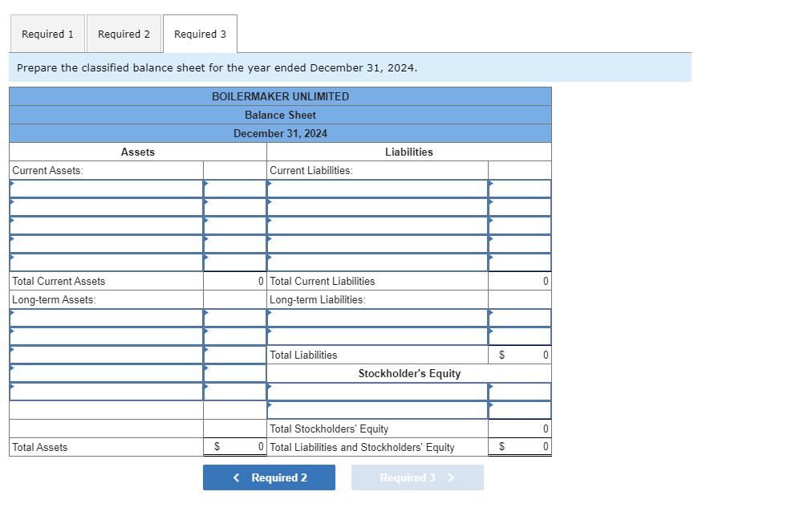Screen dimensions: 812x520
Task: Switch to the Required 1 tab
Action: [x=47, y=34]
